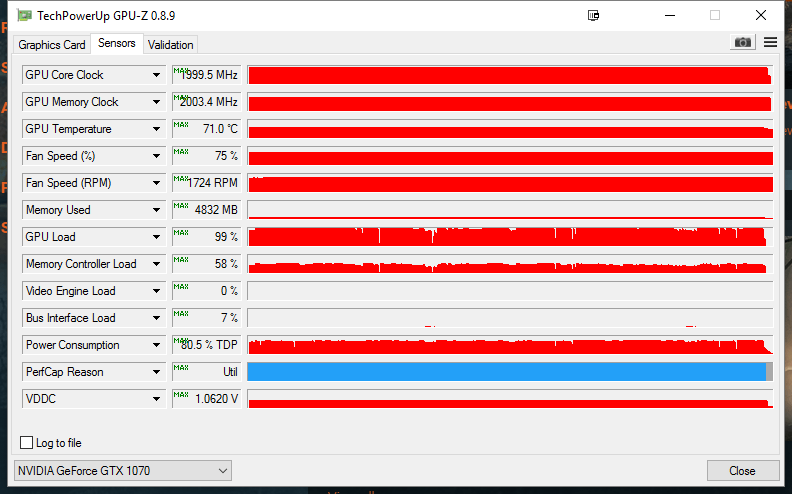The width and height of the screenshot is (792, 494).
Task: Click the MAX indicator for VDDC reading
Action: pos(180,394)
